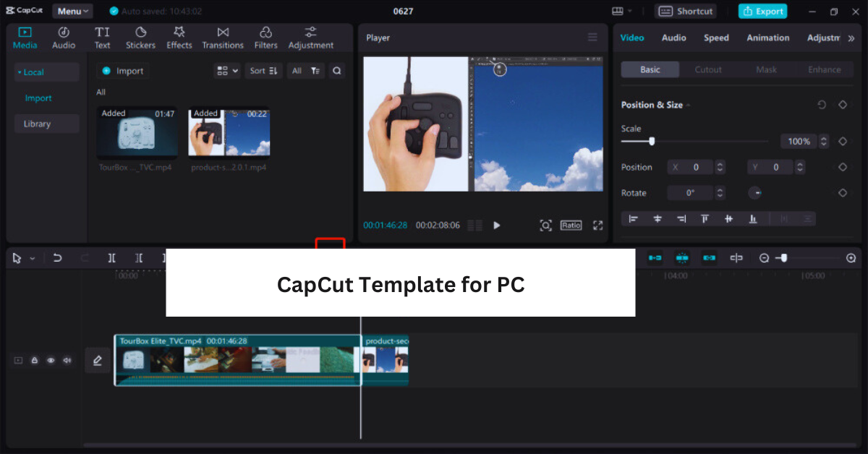Align clip to the bottom edge
Image resolution: width=868 pixels, height=454 pixels.
tap(752, 218)
